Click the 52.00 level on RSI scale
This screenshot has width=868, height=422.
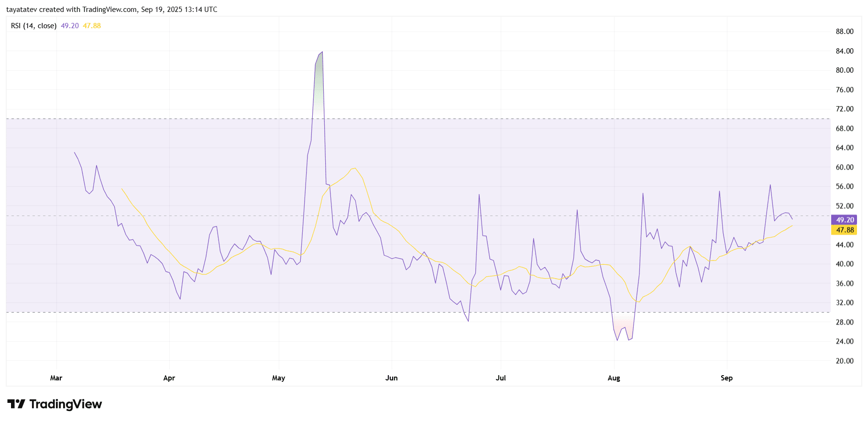tap(844, 206)
